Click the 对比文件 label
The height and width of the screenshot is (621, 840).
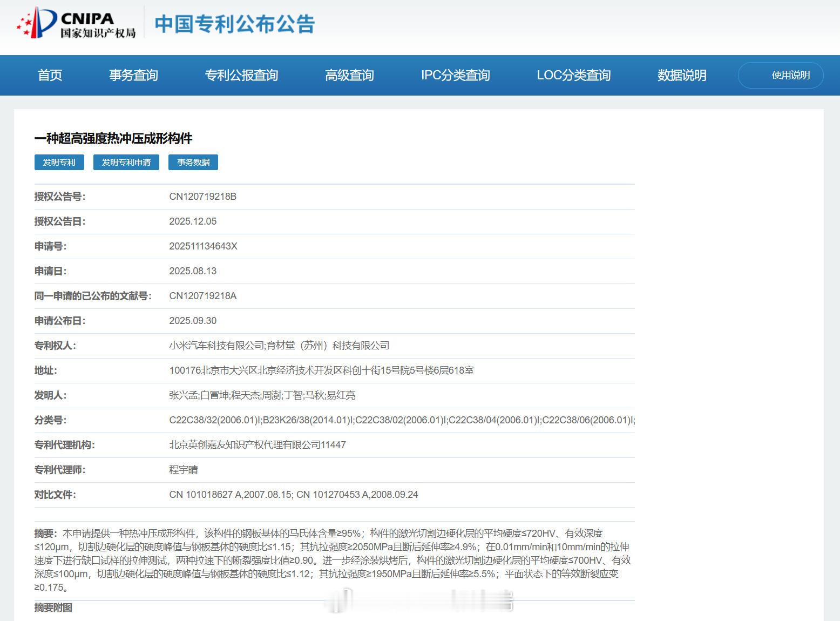(x=55, y=495)
